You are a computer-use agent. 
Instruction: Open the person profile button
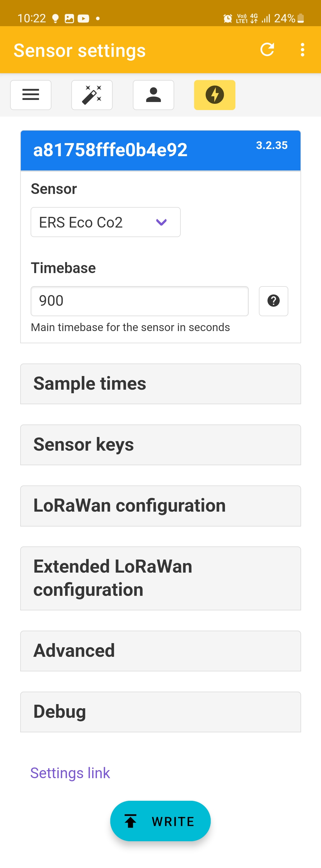(x=153, y=95)
